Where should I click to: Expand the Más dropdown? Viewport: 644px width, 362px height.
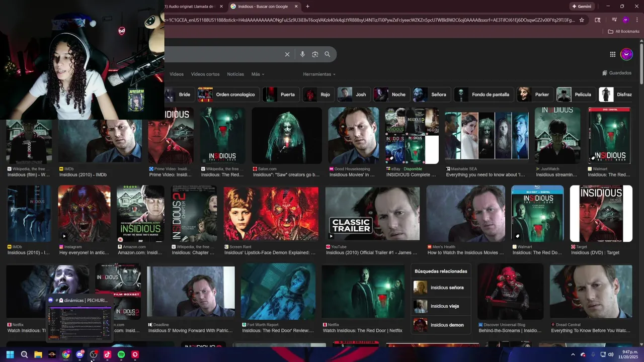258,74
